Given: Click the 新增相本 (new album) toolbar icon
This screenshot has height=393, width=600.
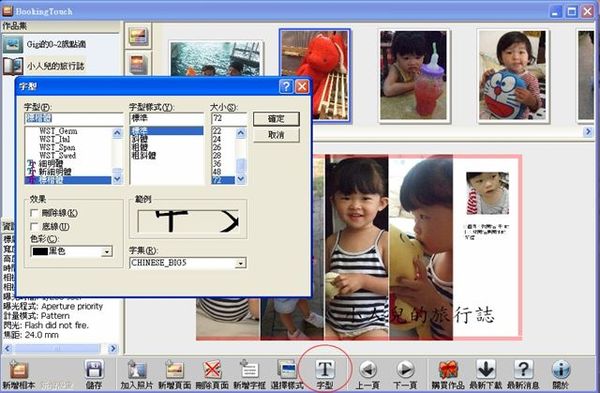Looking at the screenshot, I should pyautogui.click(x=19, y=370).
